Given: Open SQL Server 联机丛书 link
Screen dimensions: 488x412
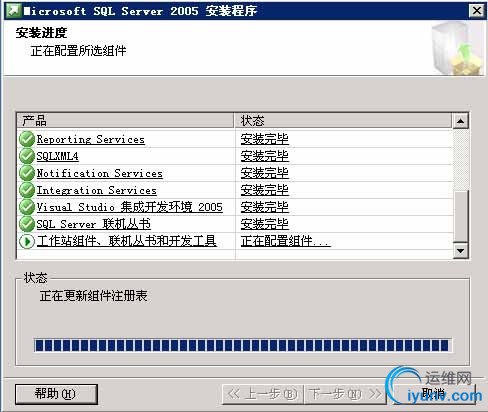Looking at the screenshot, I should coord(93,224).
